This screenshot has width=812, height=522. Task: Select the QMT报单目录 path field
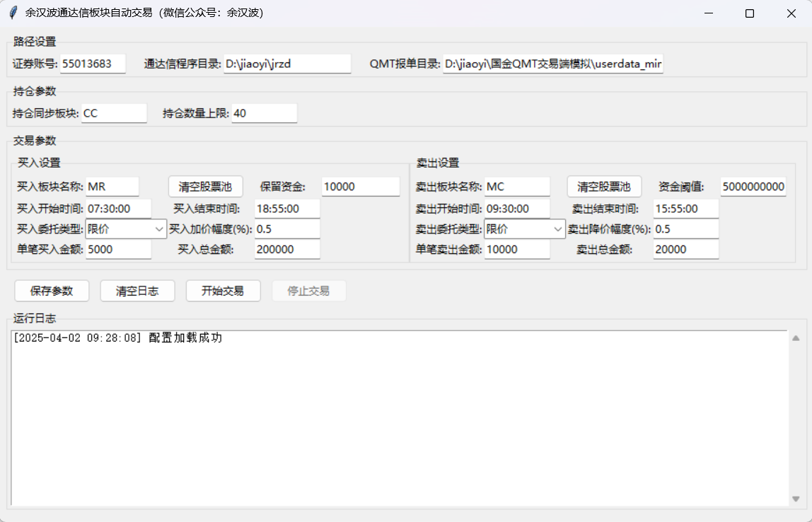point(552,64)
